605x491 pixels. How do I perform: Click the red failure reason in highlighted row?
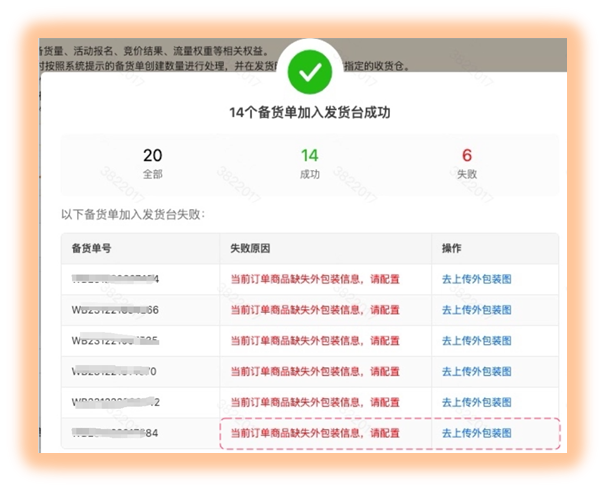(314, 434)
